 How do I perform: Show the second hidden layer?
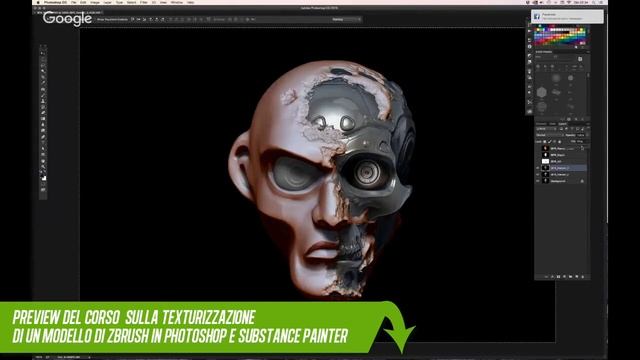pyautogui.click(x=538, y=155)
